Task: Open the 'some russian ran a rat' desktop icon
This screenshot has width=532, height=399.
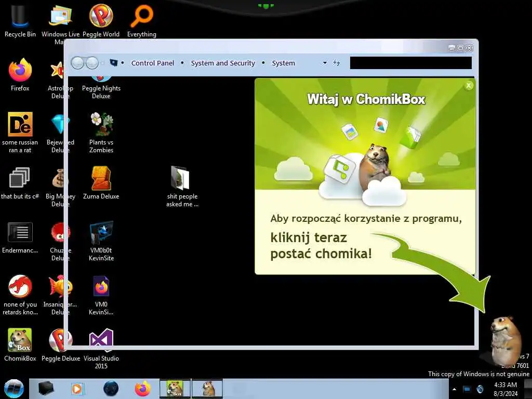Action: [x=20, y=132]
